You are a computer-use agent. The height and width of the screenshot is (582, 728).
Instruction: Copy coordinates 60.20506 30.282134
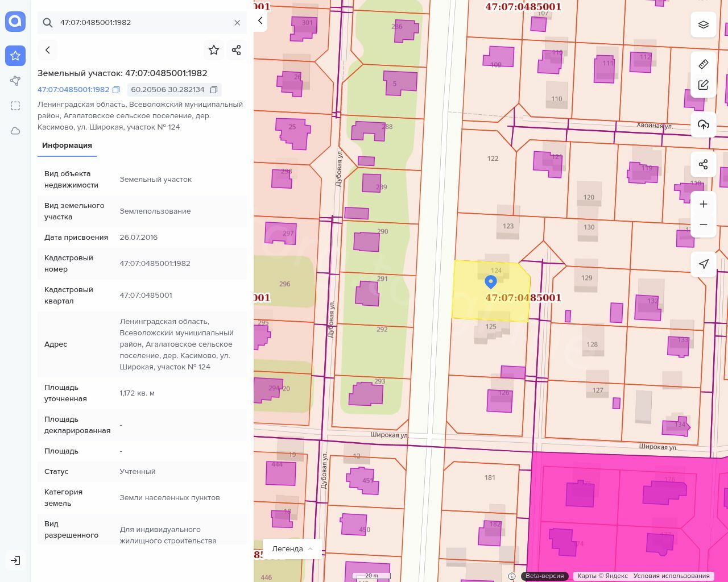click(x=214, y=90)
